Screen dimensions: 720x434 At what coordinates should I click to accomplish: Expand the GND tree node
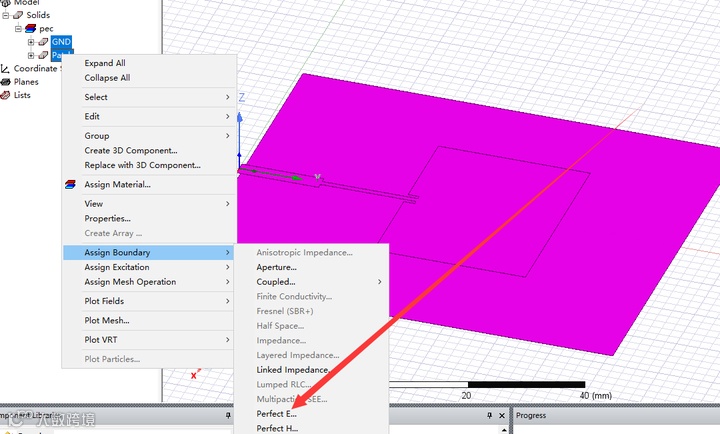point(31,42)
